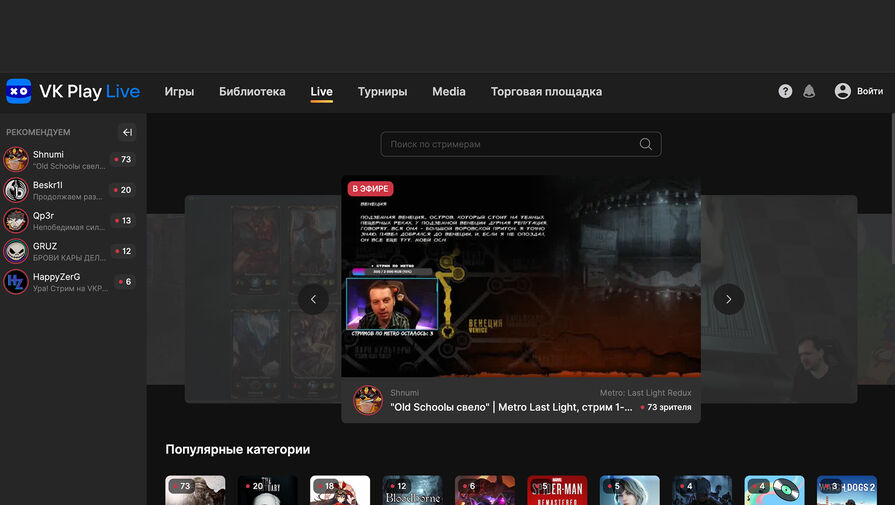Open category thumbnail with 18 viewers
895x505 pixels.
(340, 490)
